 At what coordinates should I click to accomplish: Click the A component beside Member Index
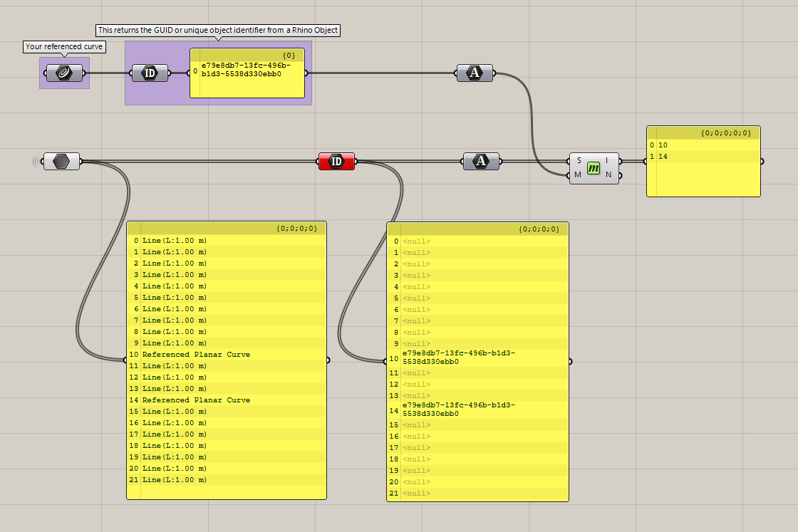coord(481,161)
